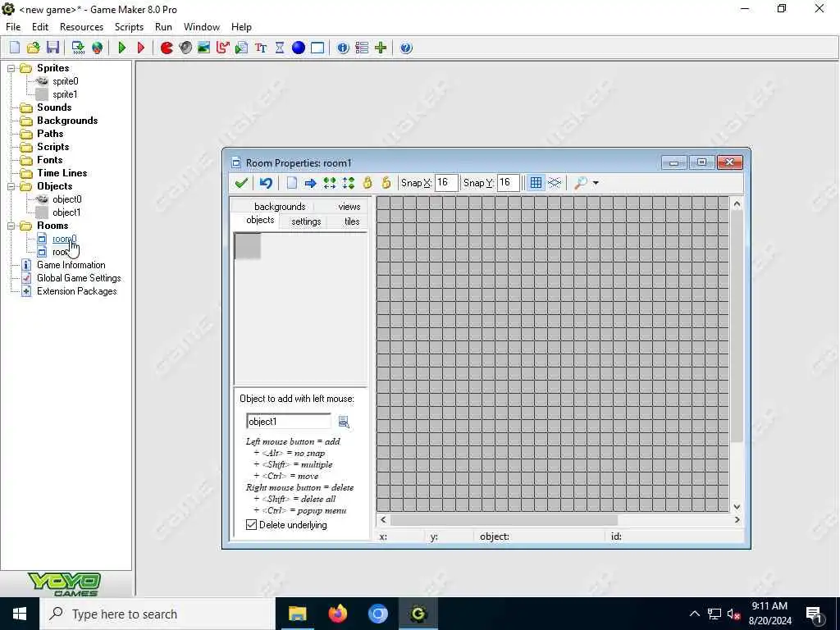
Task: Lock all instances in the room
Action: [x=367, y=183]
